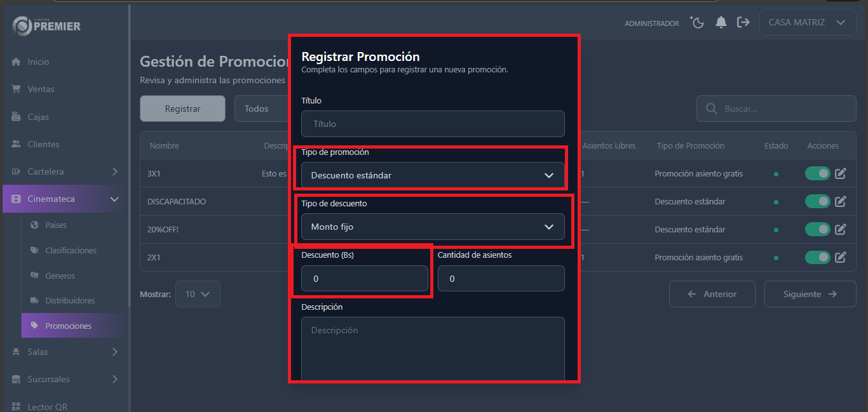Screen dimensions: 868x412
Task: Turn off the 20%OFF! promotion toggle
Action: point(817,229)
